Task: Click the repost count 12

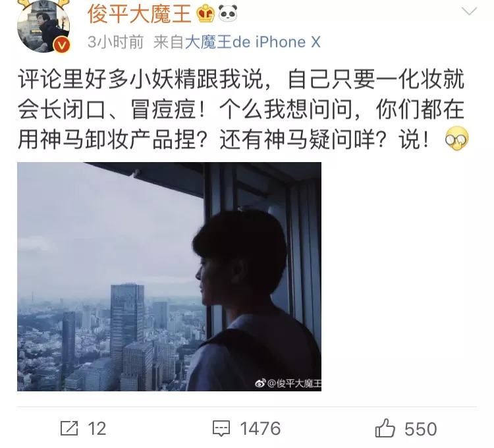Action: click(x=97, y=429)
